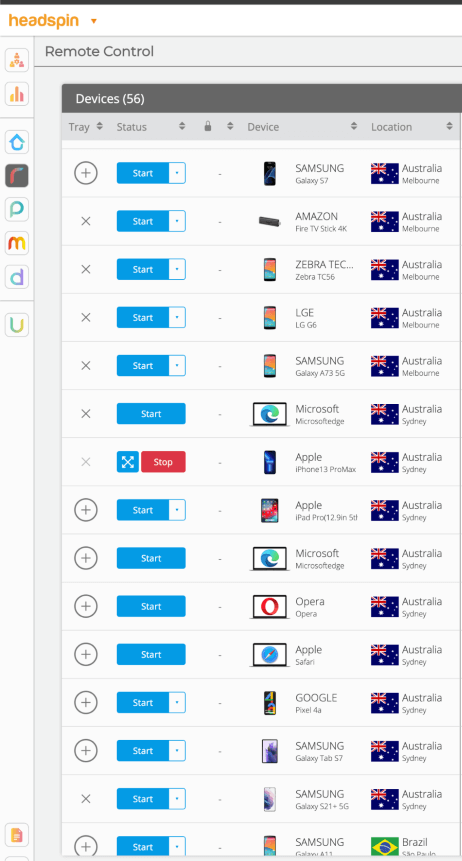Open the purple 'd' sidebar icon

click(17, 277)
